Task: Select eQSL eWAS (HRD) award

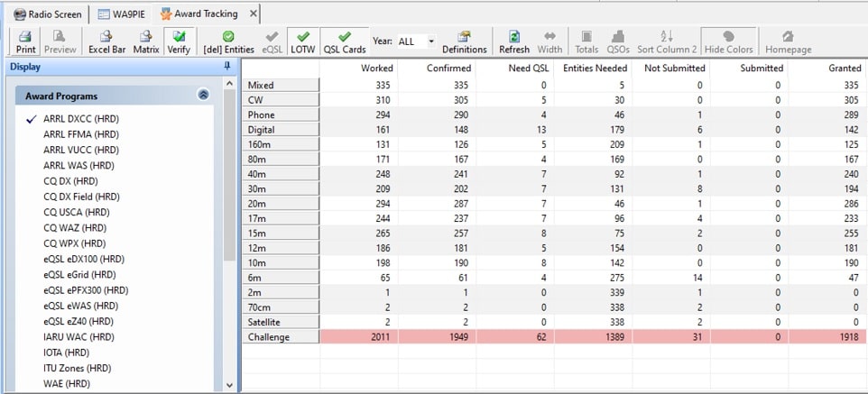Action: (x=81, y=306)
